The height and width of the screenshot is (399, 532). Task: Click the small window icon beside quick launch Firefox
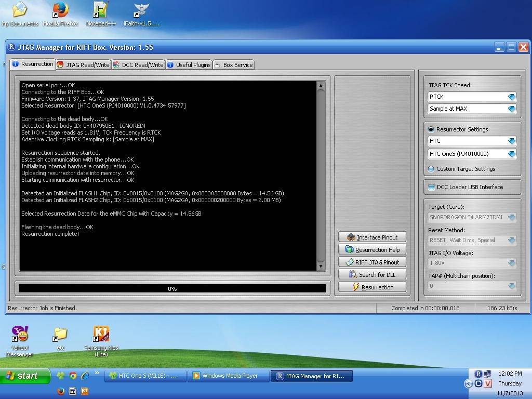[73, 391]
